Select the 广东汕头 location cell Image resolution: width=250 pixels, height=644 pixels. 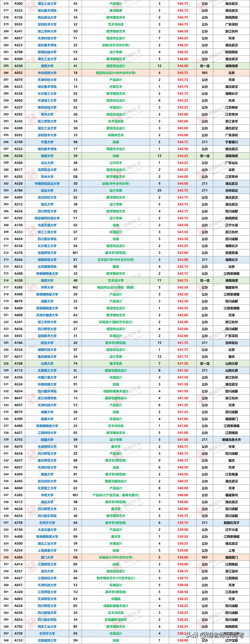[231, 163]
